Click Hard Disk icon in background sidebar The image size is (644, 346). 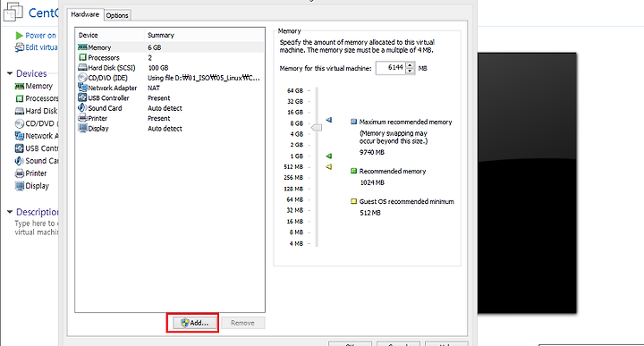coord(20,111)
